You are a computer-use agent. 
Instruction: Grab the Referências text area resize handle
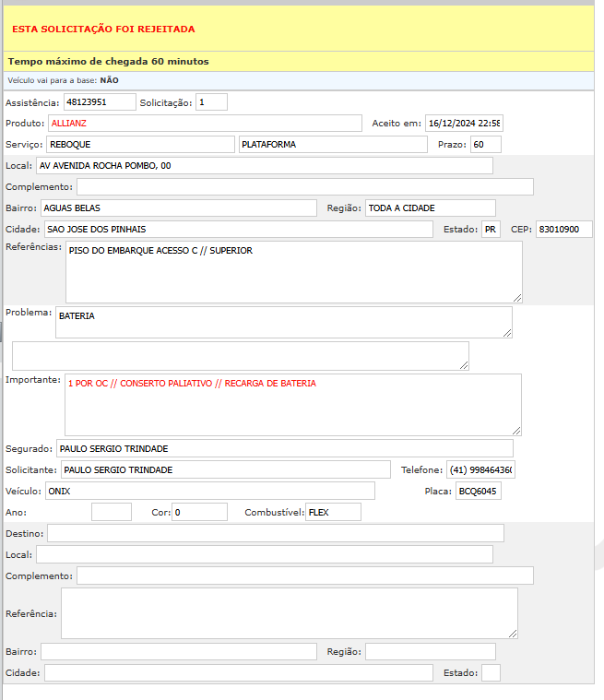pos(517,297)
